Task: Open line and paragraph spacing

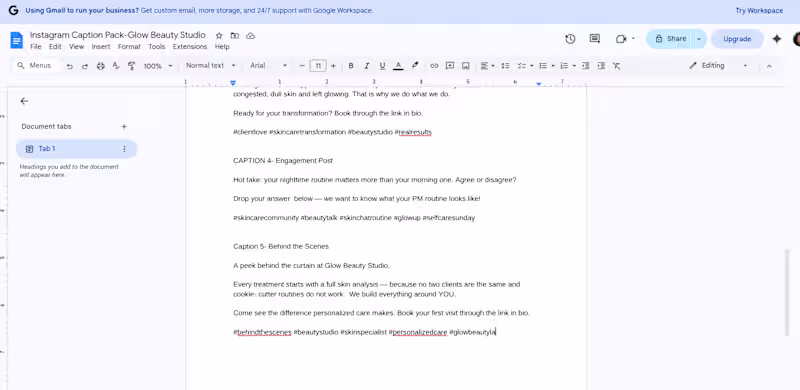Action: 505,66
